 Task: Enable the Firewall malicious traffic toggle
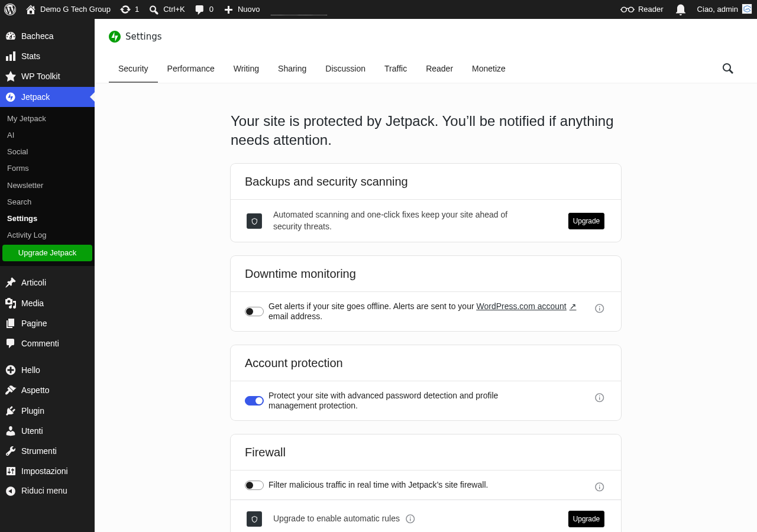pos(254,485)
